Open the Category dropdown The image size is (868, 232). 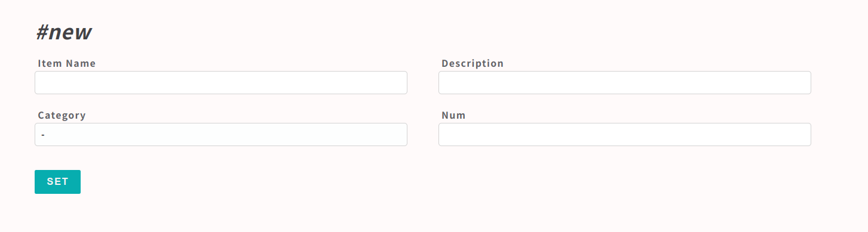[221, 135]
